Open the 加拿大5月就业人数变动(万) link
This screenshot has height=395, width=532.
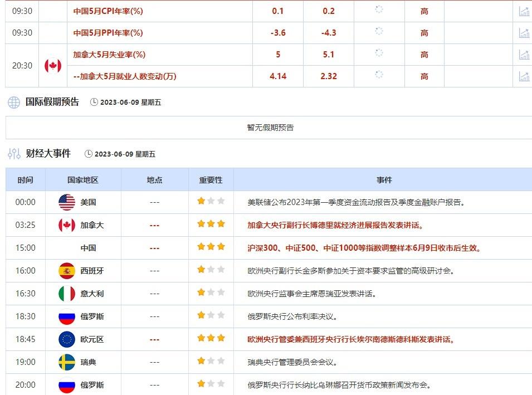[x=125, y=76]
